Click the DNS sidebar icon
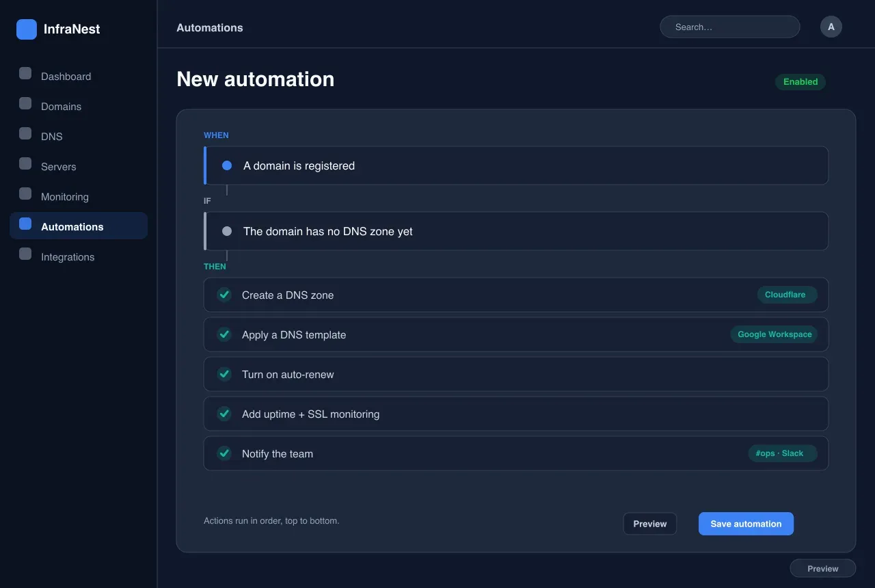 (25, 133)
